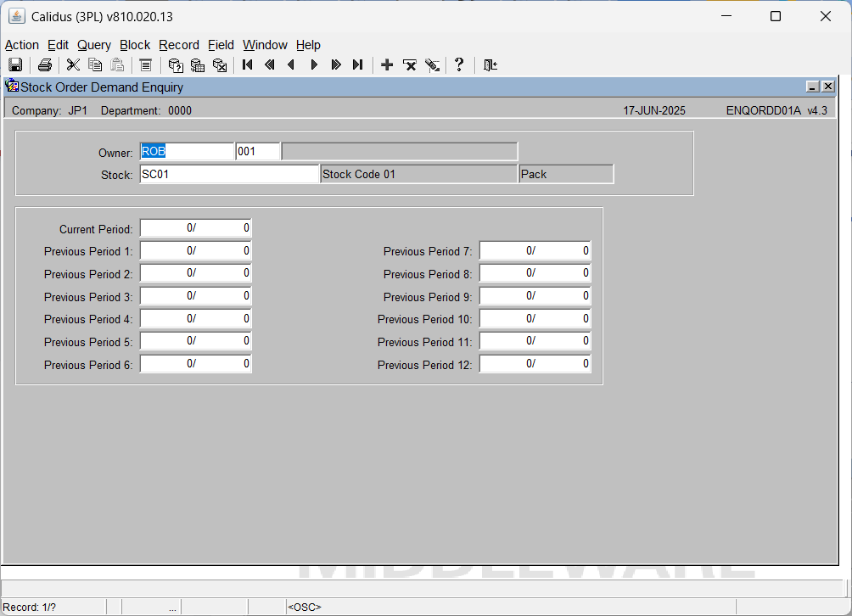
Task: Open the Block menu
Action: pos(135,45)
